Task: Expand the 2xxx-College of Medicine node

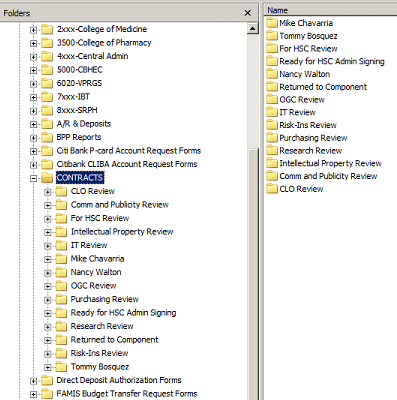Action: click(x=33, y=30)
